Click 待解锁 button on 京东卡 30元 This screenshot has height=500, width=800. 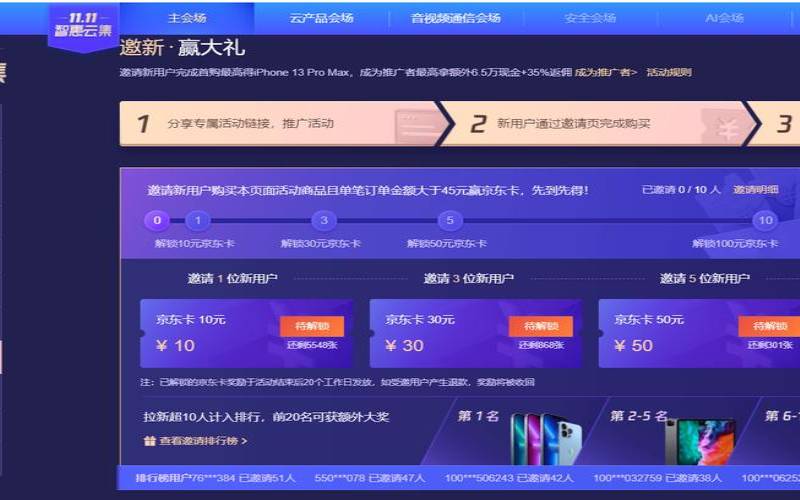click(541, 327)
